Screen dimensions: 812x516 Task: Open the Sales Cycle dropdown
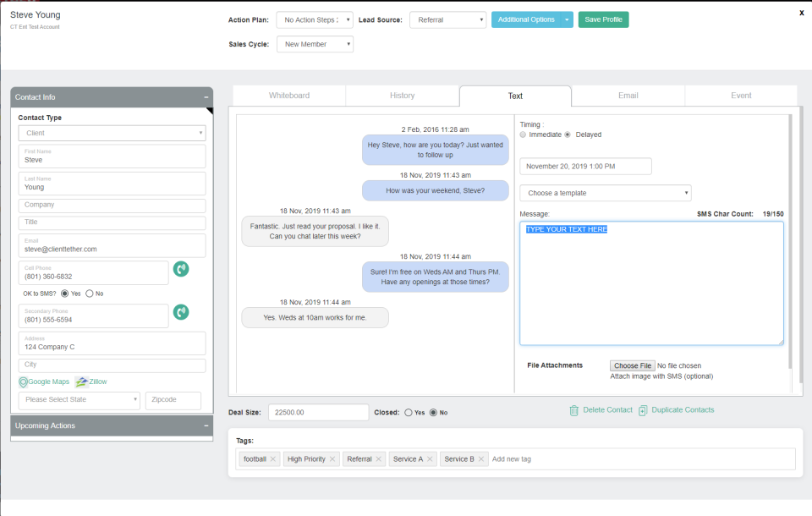315,43
